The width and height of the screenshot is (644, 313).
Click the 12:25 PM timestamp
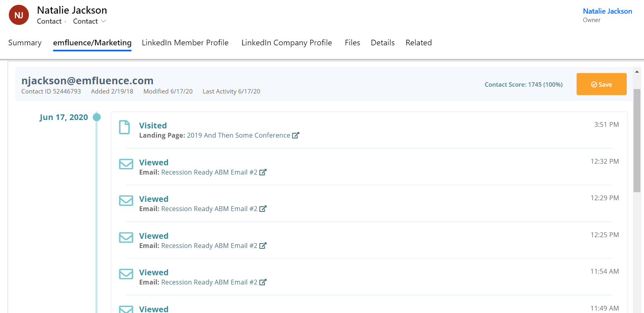(x=605, y=235)
